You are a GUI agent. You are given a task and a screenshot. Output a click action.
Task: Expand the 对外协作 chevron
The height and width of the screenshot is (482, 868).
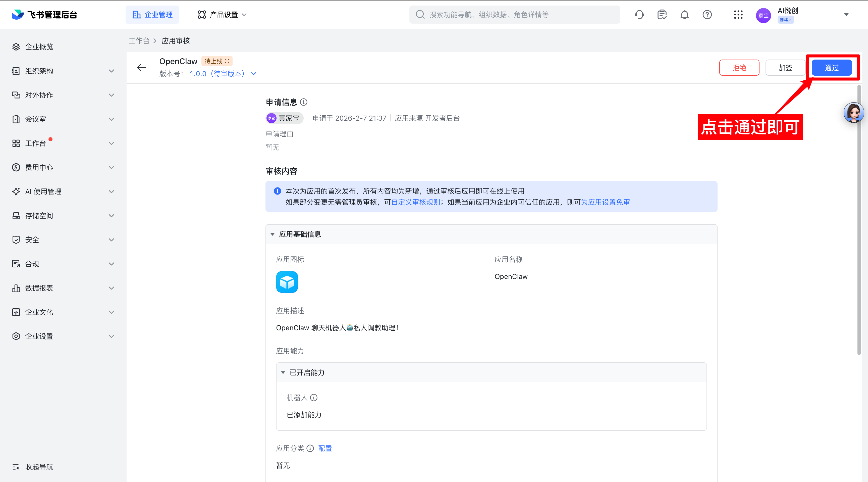pos(112,95)
